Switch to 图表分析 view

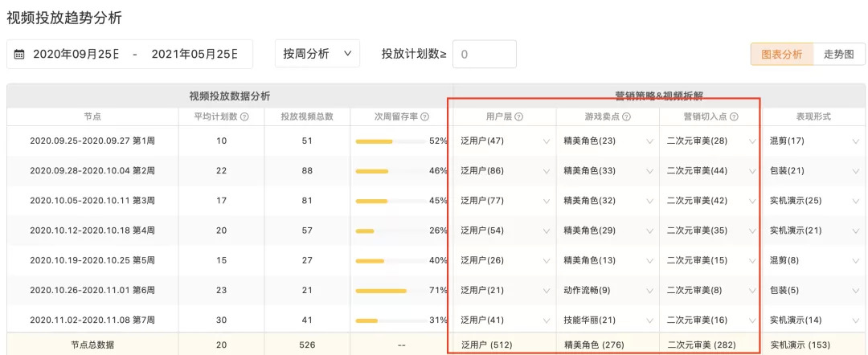coord(781,54)
